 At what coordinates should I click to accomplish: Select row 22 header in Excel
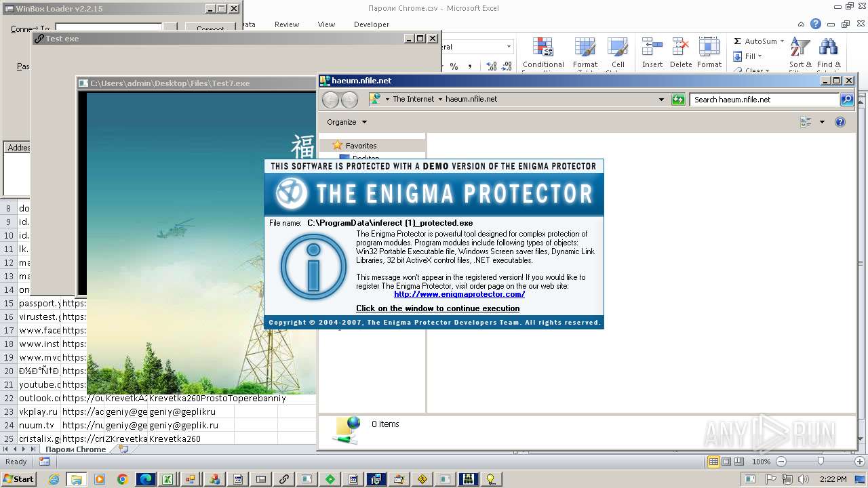[9, 399]
